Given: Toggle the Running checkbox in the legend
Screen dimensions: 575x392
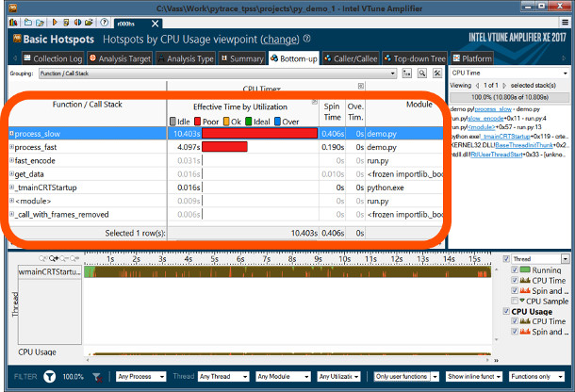Looking at the screenshot, I should [515, 269].
